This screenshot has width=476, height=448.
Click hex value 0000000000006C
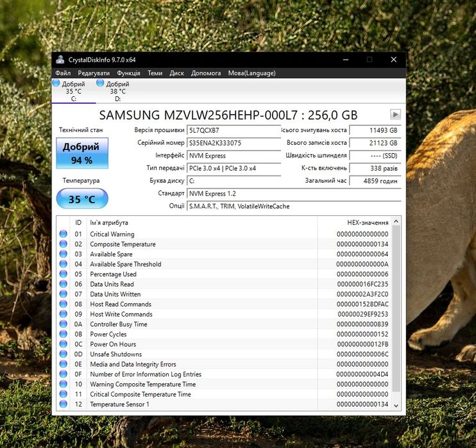coord(362,354)
